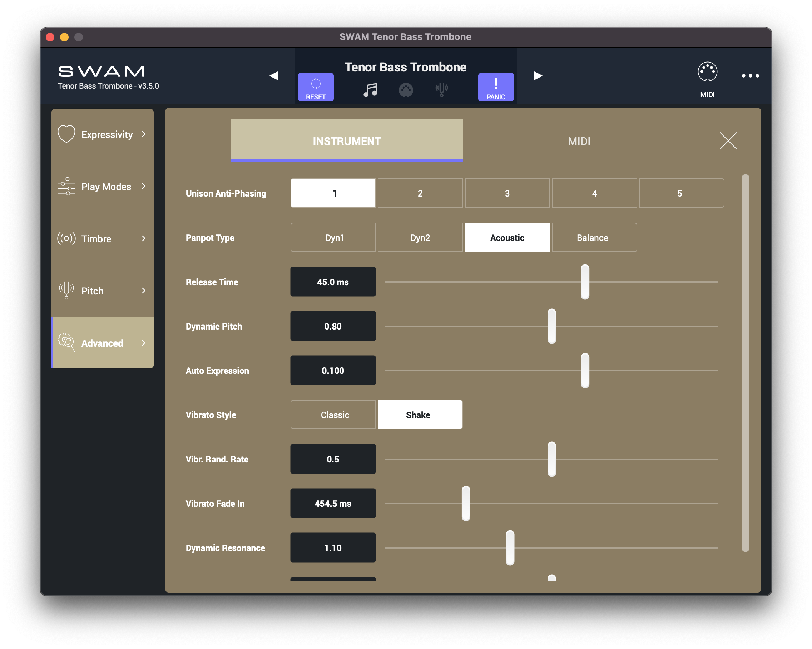
Task: Switch to the INSTRUMENT tab
Action: [x=346, y=140]
